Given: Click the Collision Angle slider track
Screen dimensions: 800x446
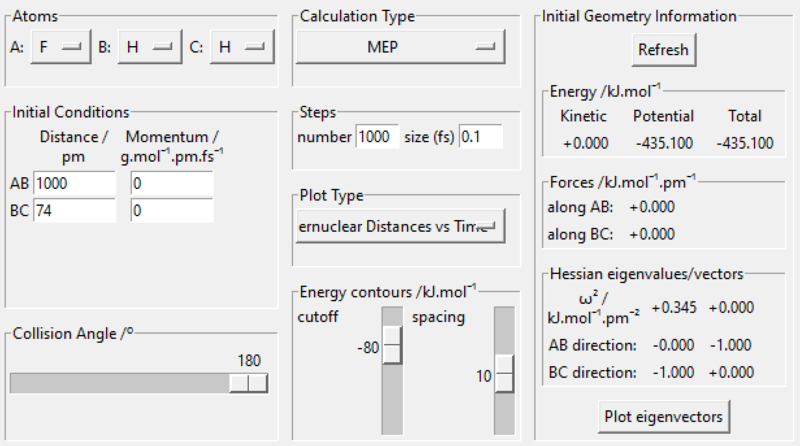Looking at the screenshot, I should point(120,383).
